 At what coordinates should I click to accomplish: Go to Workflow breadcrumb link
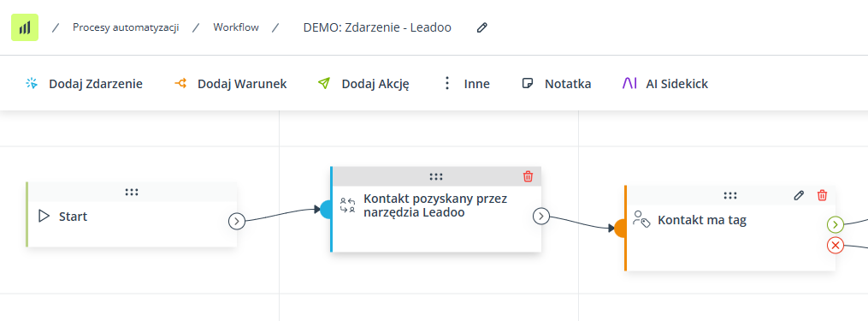(236, 27)
